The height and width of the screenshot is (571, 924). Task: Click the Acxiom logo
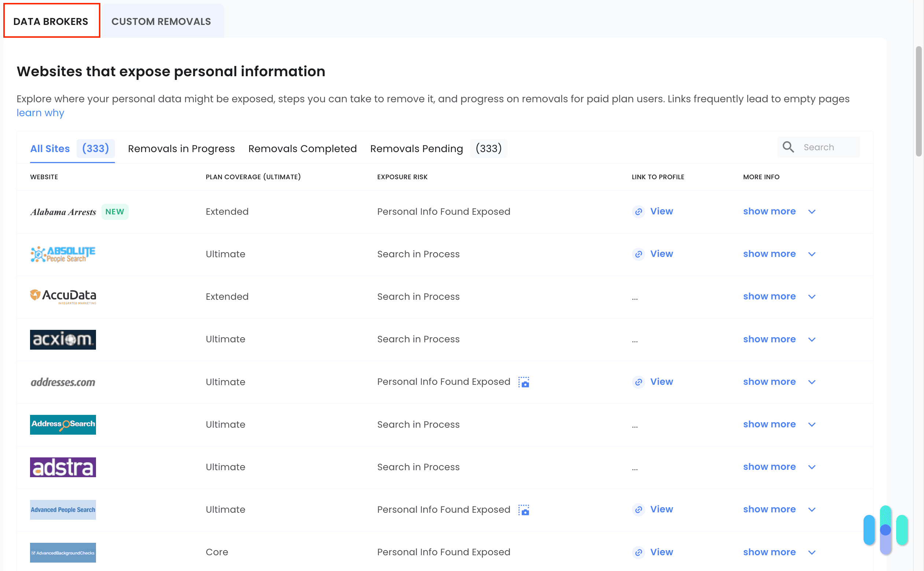coord(63,339)
